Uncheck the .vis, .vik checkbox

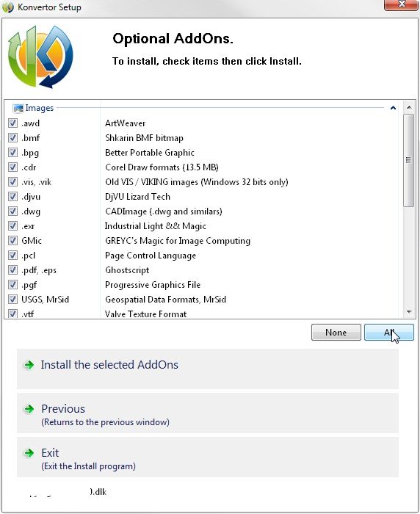(x=12, y=181)
